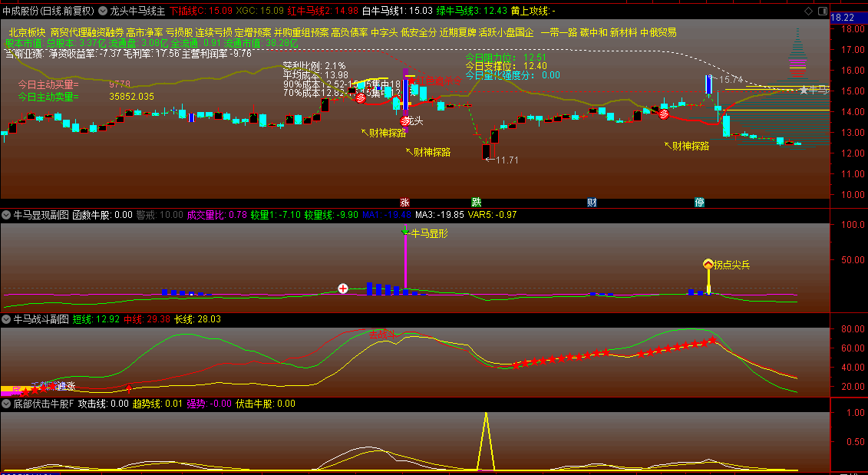
Task: Click the 成交量比: 0.78 value
Action: [217, 215]
